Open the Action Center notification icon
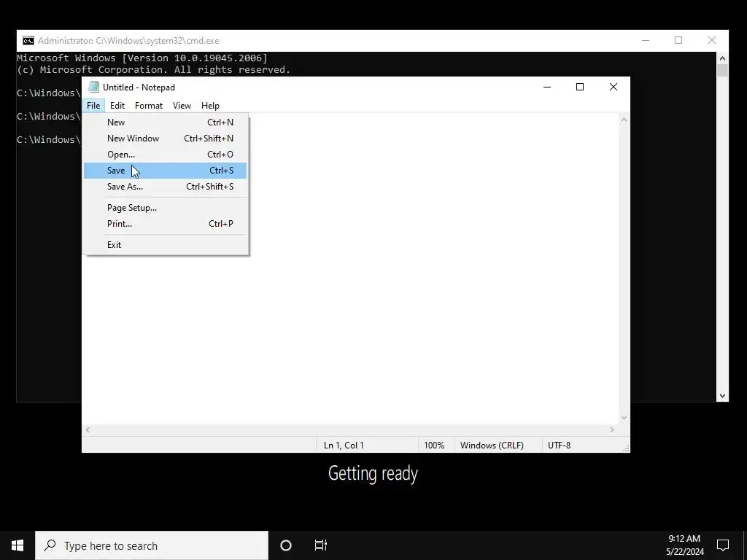The height and width of the screenshot is (560, 747). click(723, 545)
